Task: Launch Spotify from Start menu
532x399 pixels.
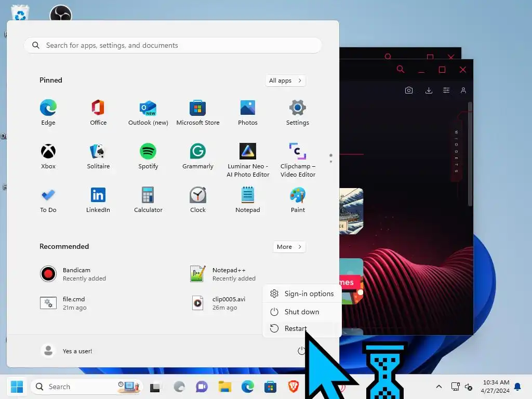Action: pos(148,156)
